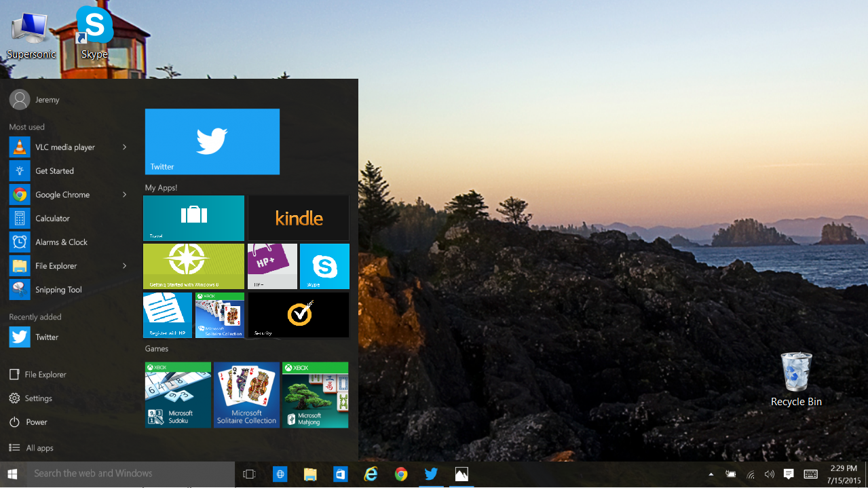
Task: Launch Skype tile in My Apps group
Action: point(324,267)
